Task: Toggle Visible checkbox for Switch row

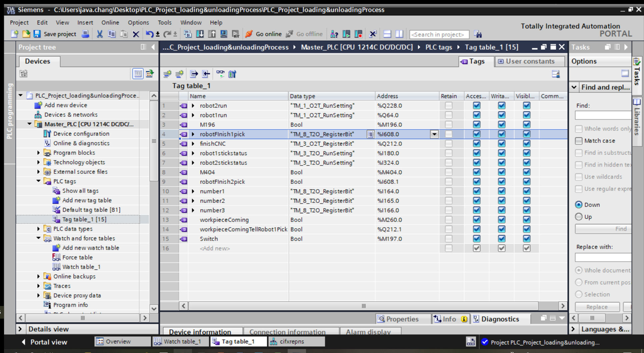Action: click(526, 239)
